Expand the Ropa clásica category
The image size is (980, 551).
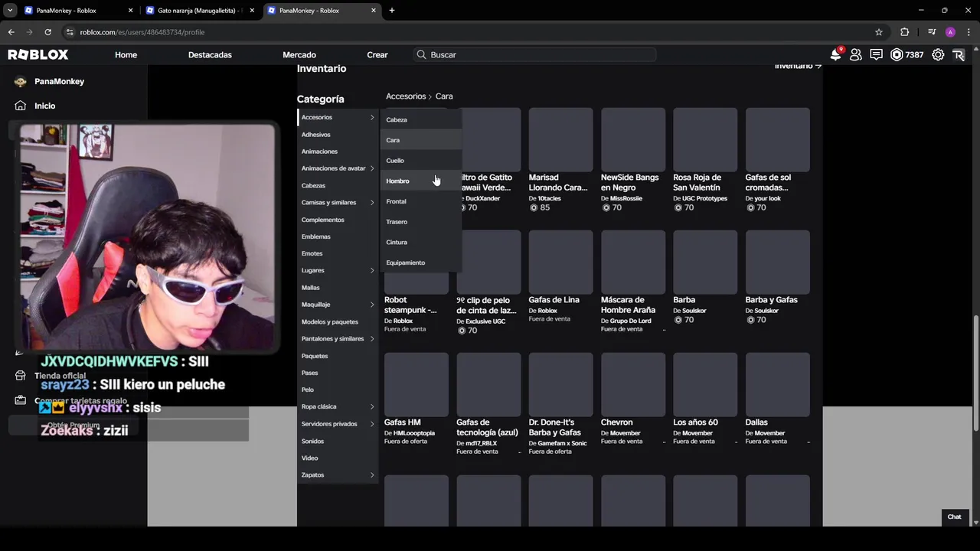click(338, 406)
